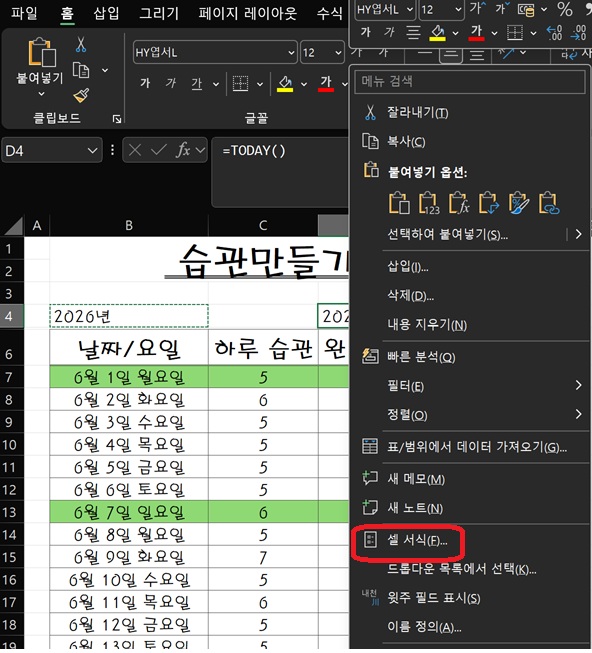Image resolution: width=592 pixels, height=653 pixels.
Task: Choose 빠른 분석 from context menu
Action: point(421,357)
